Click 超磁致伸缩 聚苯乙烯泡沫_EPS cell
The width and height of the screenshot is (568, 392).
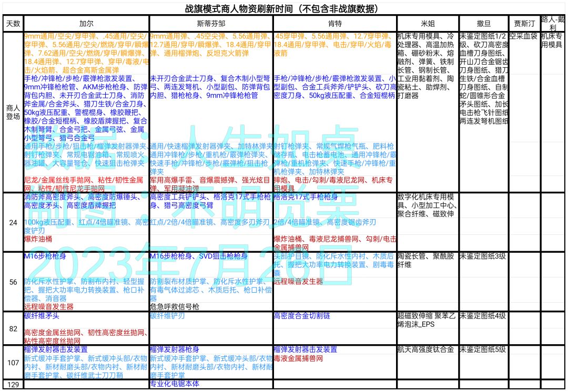[x=427, y=319]
